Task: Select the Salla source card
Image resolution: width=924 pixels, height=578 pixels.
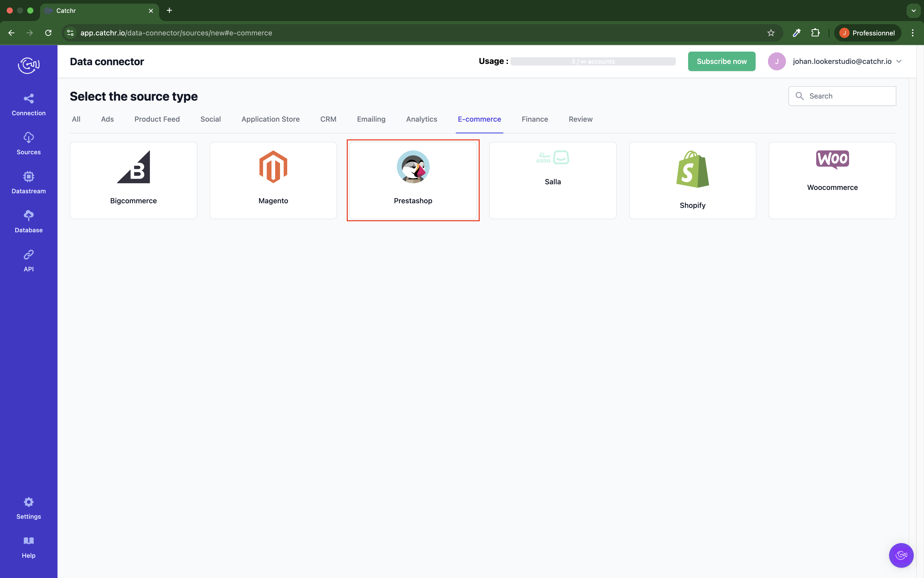Action: tap(553, 180)
